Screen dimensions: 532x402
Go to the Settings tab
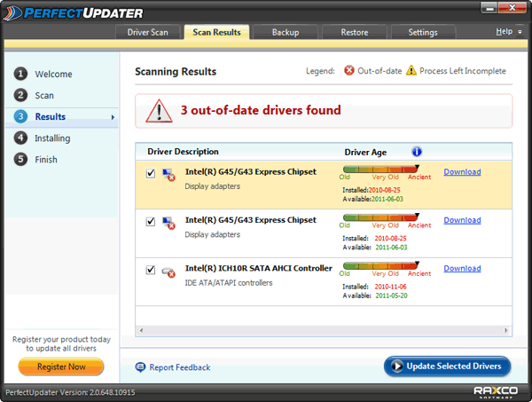tap(423, 32)
